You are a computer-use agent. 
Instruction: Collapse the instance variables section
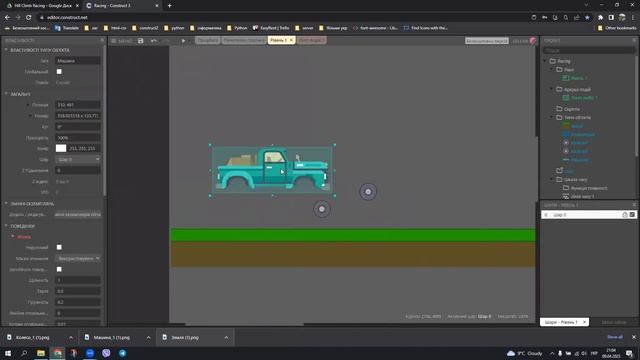click(6, 203)
